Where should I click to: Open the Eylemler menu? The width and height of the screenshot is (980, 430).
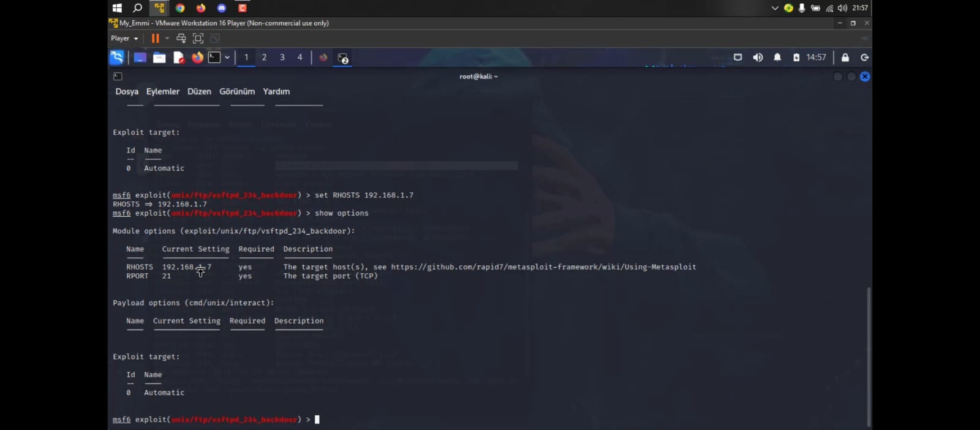tap(163, 91)
